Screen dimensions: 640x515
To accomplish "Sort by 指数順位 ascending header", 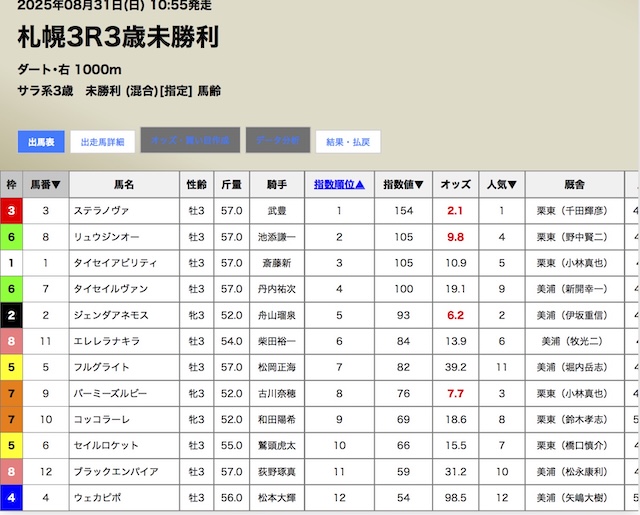I will click(339, 185).
